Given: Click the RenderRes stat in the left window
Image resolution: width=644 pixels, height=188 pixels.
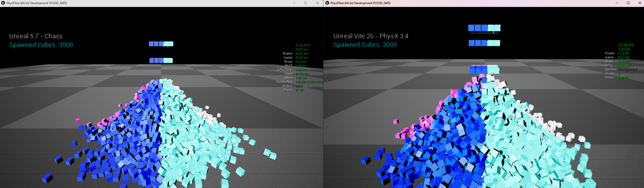Looking at the screenshot, I should pyautogui.click(x=299, y=82).
